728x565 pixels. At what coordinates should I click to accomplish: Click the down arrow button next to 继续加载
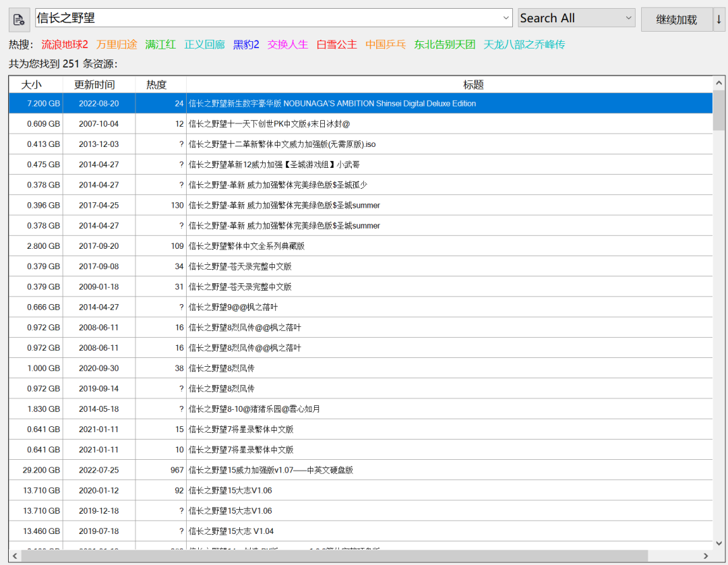coord(719,20)
